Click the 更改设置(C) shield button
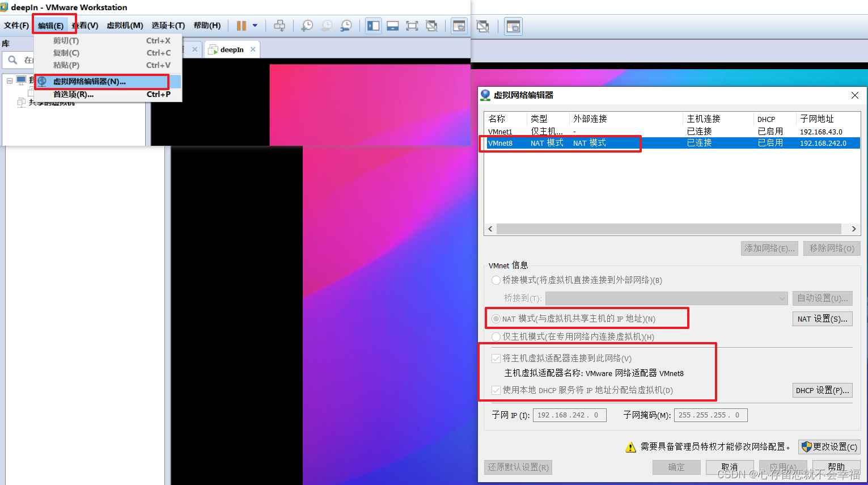 tap(829, 447)
